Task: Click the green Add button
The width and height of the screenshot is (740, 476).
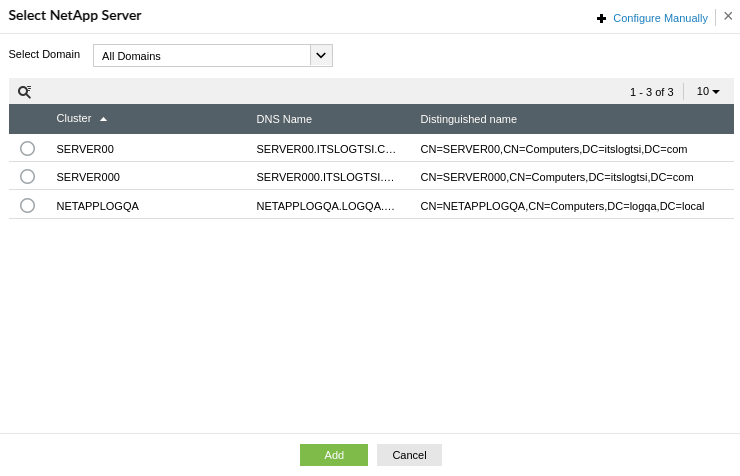Action: click(334, 455)
